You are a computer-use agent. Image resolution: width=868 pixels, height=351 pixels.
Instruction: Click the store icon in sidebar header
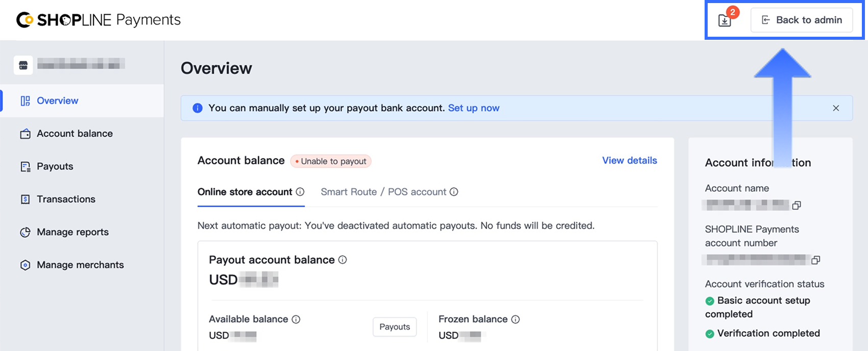point(23,65)
